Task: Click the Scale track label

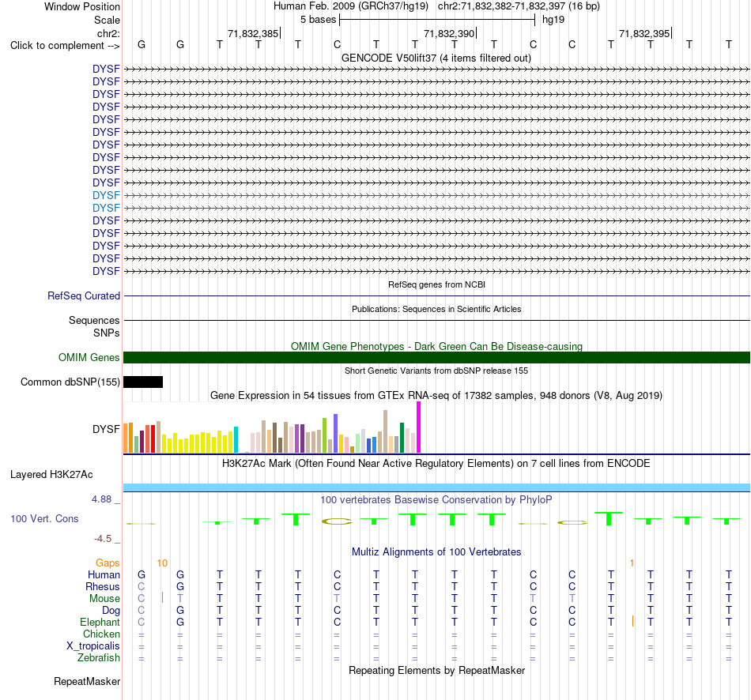Action: (x=107, y=20)
